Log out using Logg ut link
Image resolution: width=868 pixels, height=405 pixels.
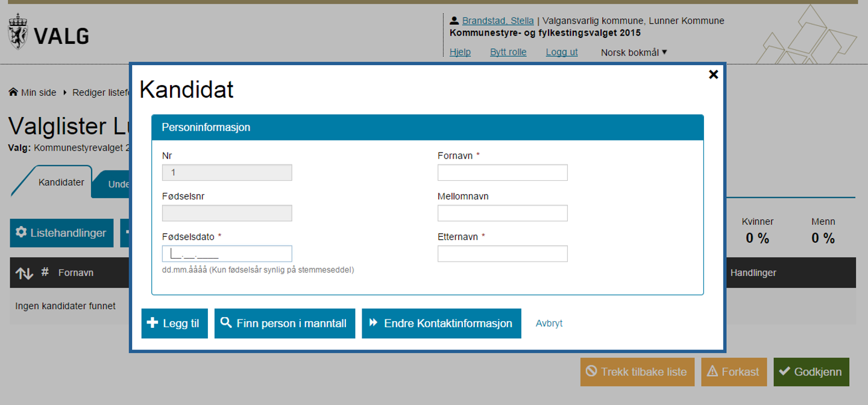[x=562, y=52]
